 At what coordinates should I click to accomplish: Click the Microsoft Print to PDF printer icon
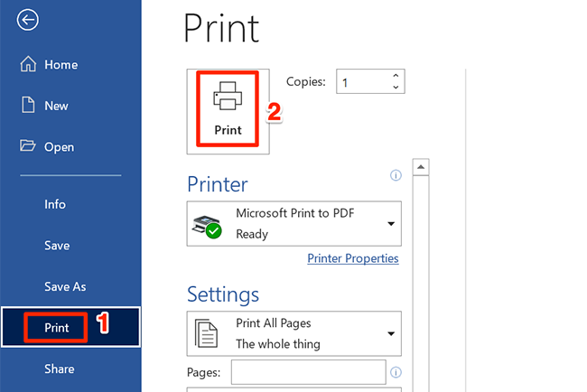click(x=206, y=224)
